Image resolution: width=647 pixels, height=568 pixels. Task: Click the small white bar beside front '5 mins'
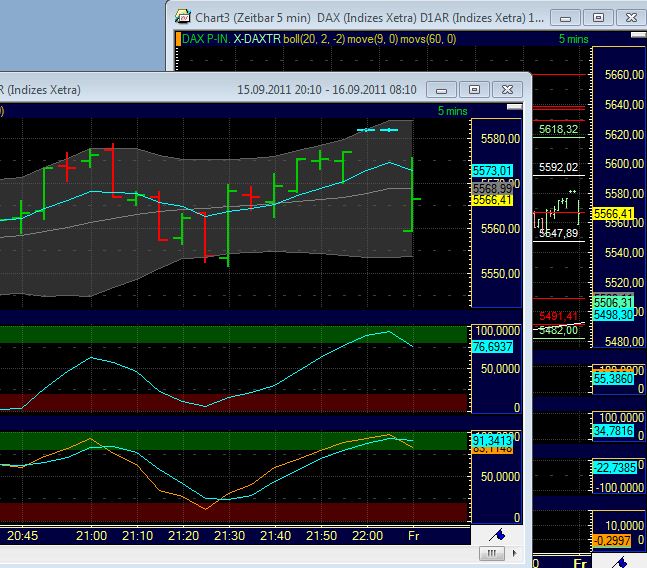pyautogui.click(x=515, y=107)
